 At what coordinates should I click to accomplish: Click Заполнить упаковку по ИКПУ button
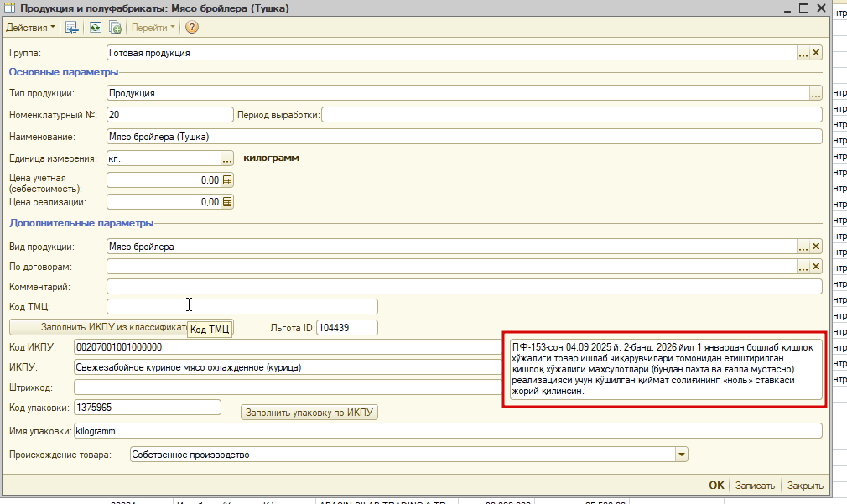309,412
